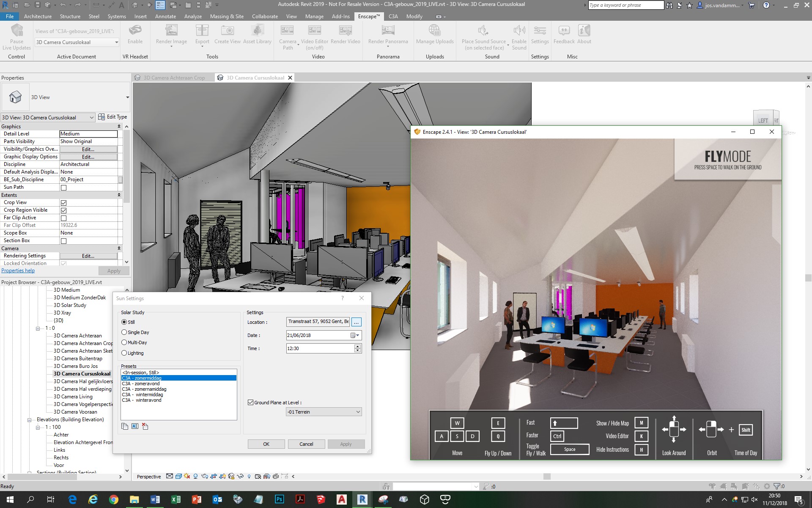Click Edit button for Rendering Settings
The width and height of the screenshot is (812, 508).
[88, 256]
